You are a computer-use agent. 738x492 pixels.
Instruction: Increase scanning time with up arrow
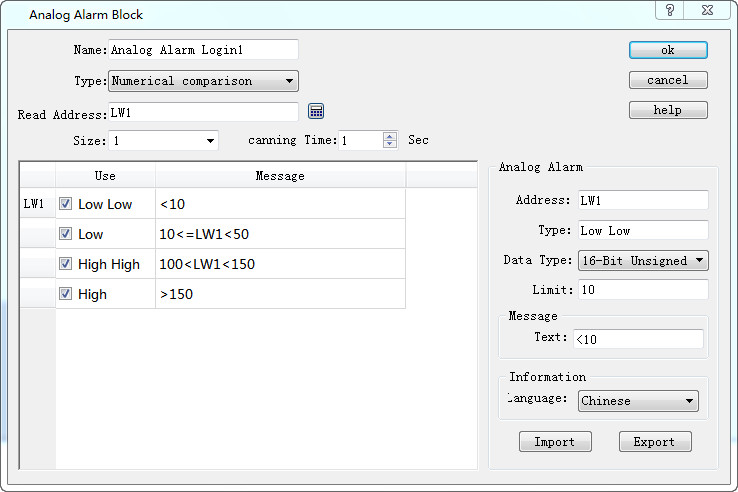[x=390, y=136]
